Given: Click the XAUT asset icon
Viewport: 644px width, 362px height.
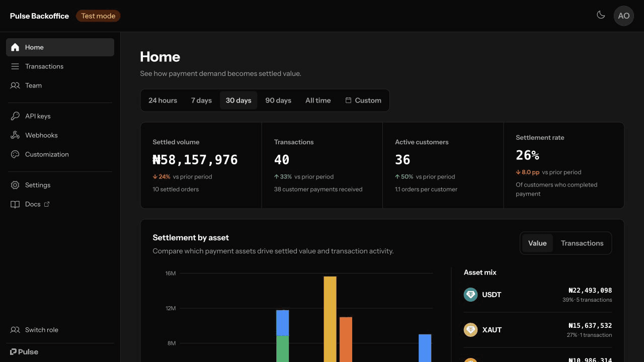Looking at the screenshot, I should coord(470,330).
